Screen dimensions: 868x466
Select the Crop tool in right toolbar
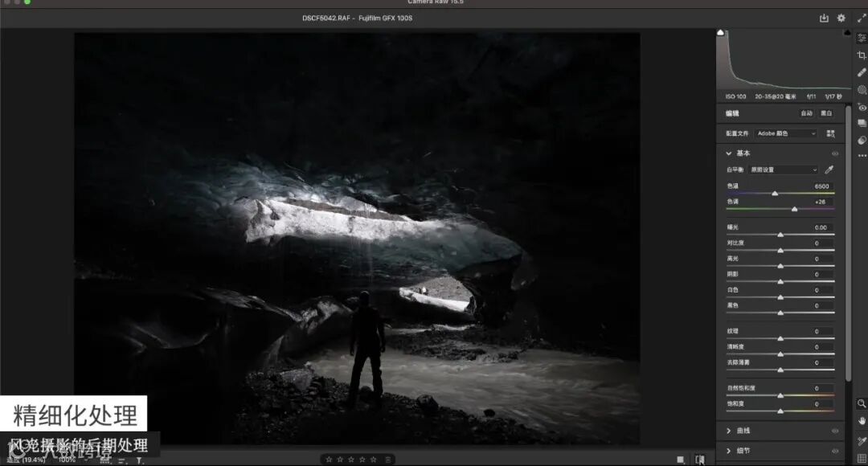[862, 55]
